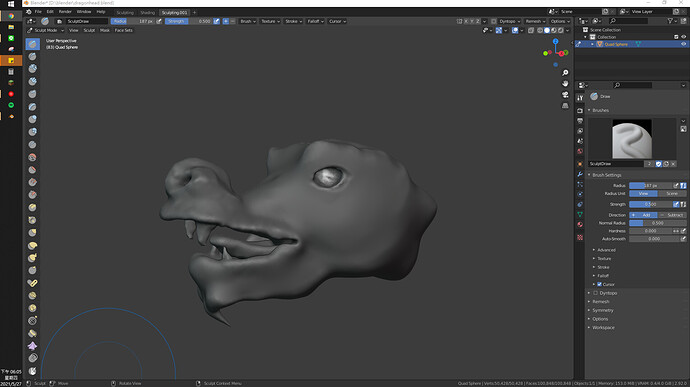Select solid viewport shading mode
Viewport: 690px width, 387px height.
(x=547, y=30)
